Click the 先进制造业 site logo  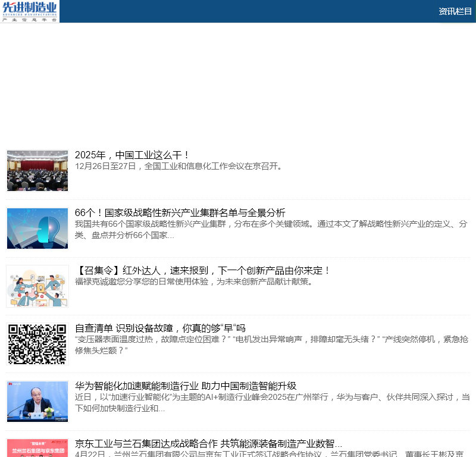[30, 11]
